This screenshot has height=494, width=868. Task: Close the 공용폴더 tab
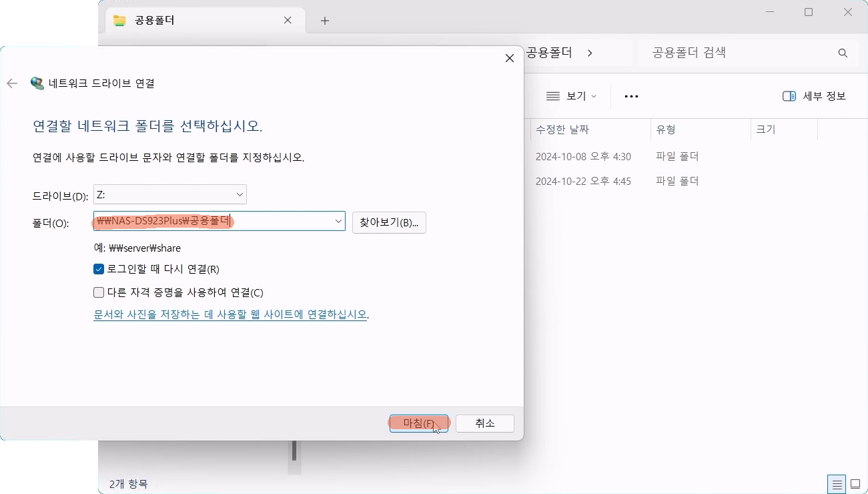(288, 20)
